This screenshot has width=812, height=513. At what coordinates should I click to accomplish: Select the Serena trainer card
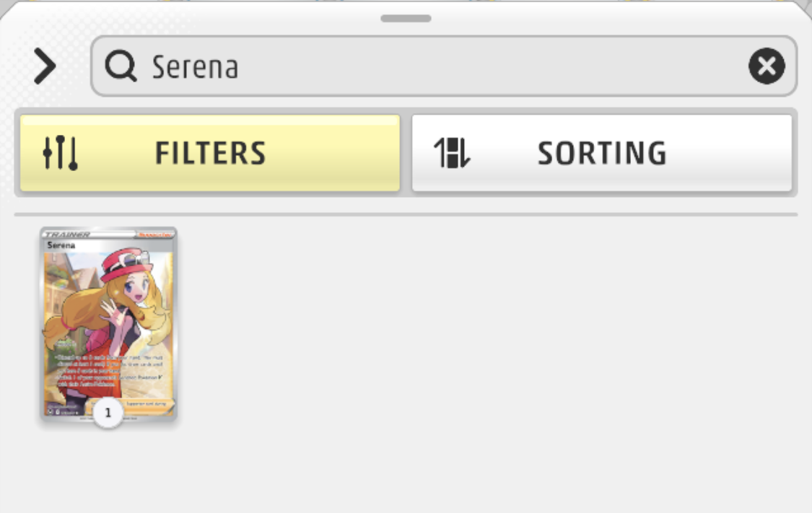pos(108,317)
